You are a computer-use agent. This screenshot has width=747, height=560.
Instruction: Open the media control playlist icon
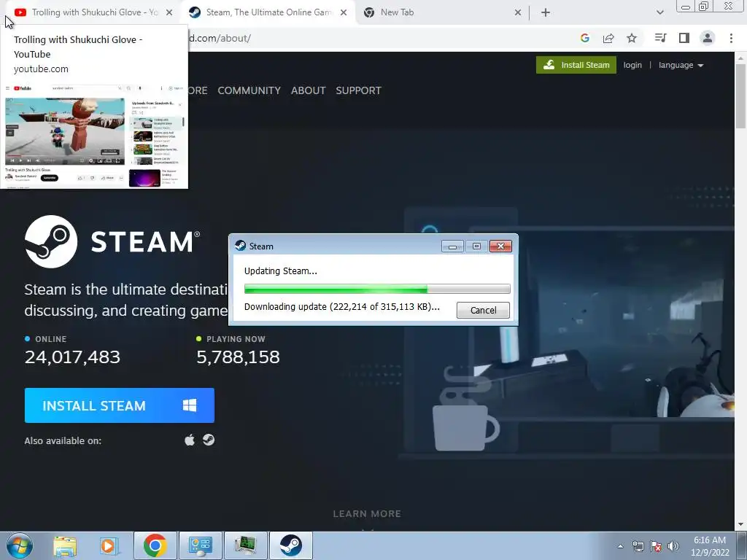[x=660, y=38]
